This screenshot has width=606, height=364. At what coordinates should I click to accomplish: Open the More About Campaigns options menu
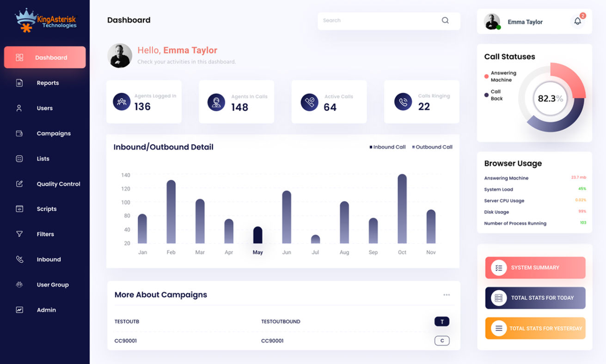tap(446, 295)
